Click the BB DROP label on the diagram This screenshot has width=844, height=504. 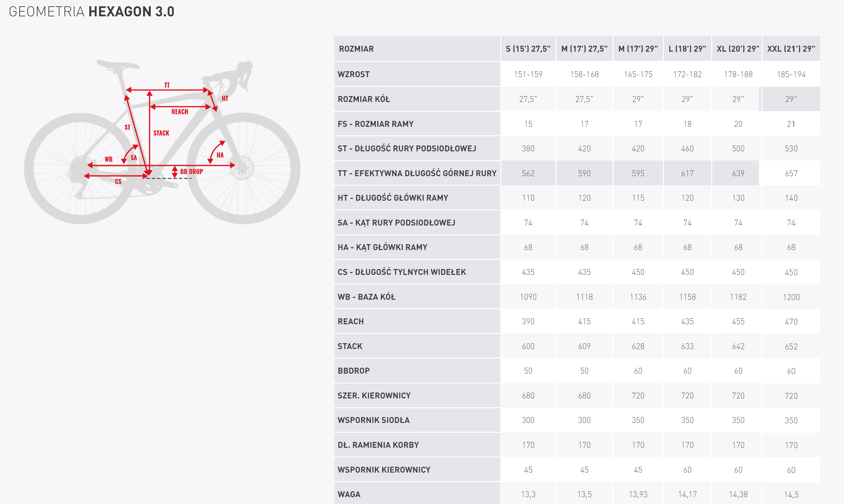click(x=191, y=172)
